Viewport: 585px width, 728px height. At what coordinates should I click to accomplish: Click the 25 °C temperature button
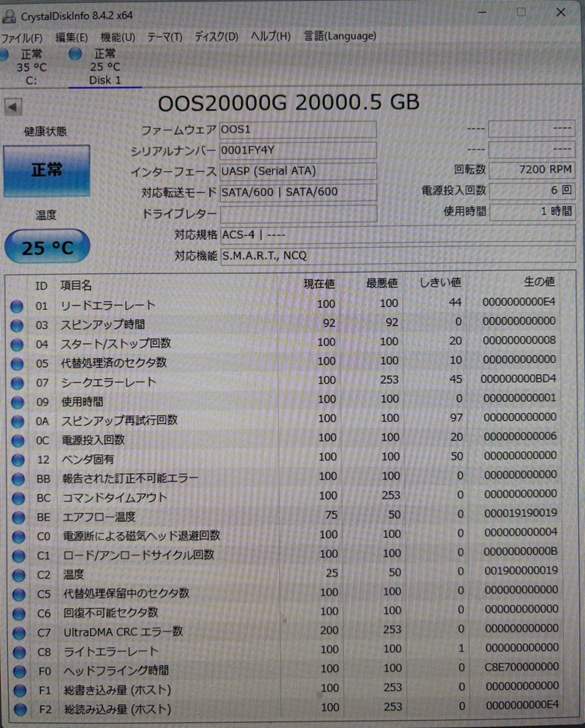[x=47, y=246]
